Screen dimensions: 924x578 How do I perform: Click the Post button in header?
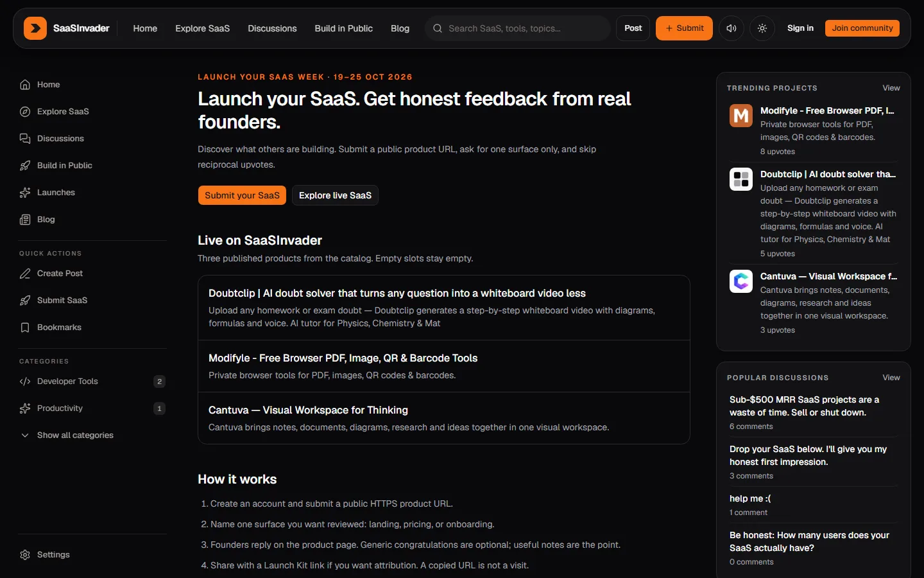pyautogui.click(x=633, y=28)
